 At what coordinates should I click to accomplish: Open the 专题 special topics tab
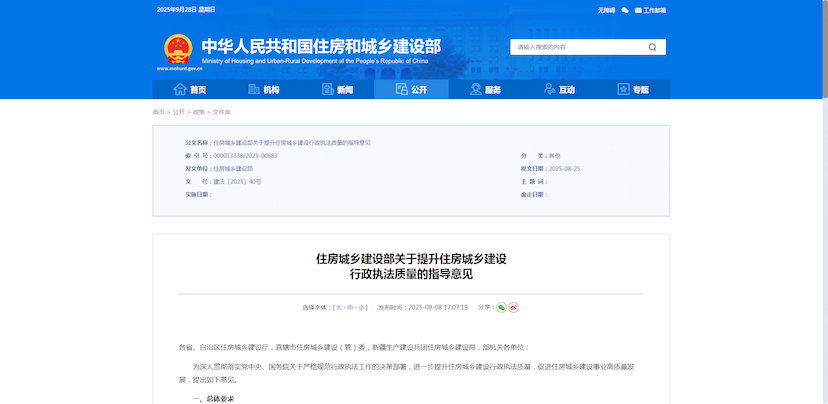(633, 89)
